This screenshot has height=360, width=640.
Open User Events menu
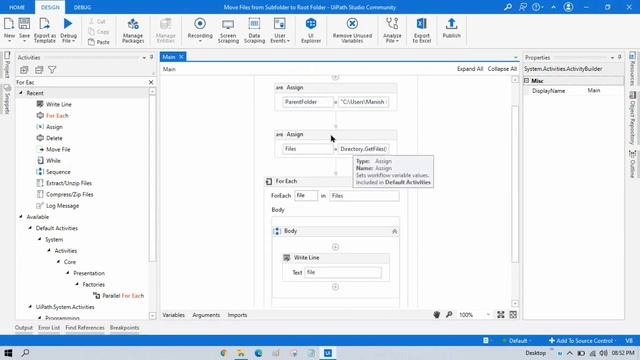tap(280, 30)
